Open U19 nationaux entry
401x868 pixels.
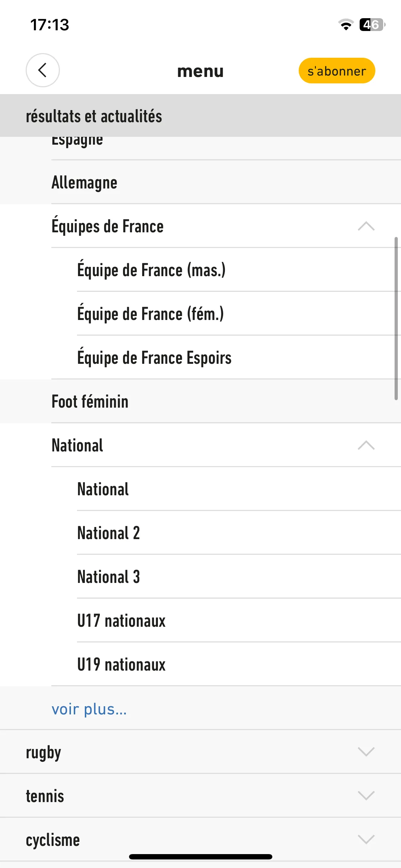(x=122, y=665)
